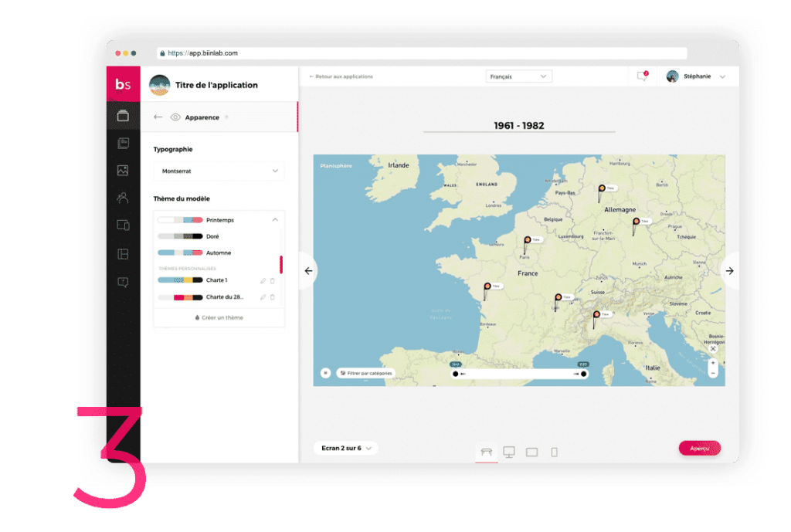The image size is (791, 532).
Task: Switch to the desktop monitor preview
Action: pyautogui.click(x=509, y=452)
